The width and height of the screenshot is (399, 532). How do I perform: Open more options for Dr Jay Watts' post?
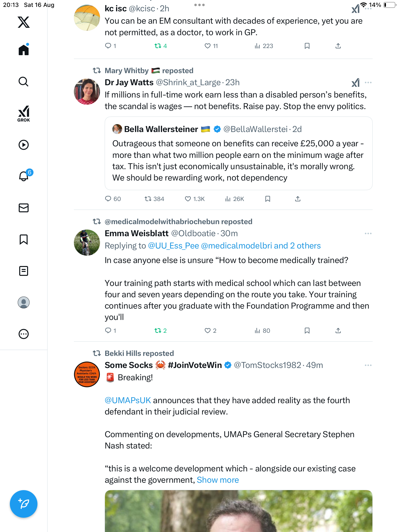pyautogui.click(x=368, y=83)
